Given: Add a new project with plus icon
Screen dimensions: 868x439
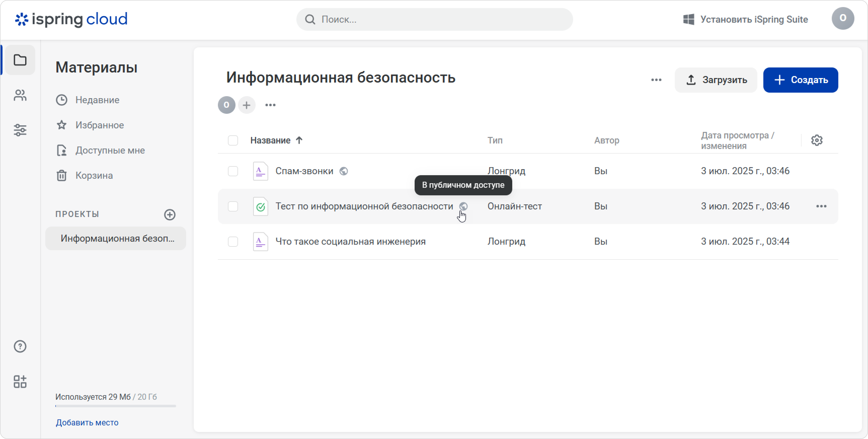Looking at the screenshot, I should pyautogui.click(x=170, y=214).
